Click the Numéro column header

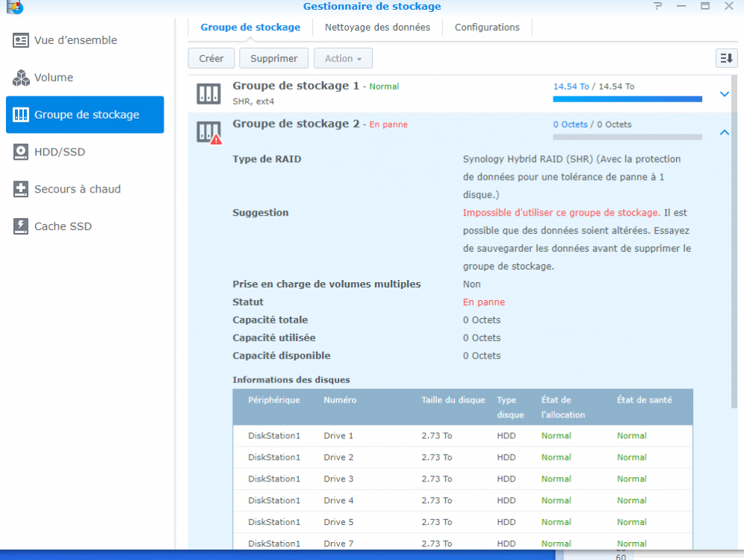(340, 400)
